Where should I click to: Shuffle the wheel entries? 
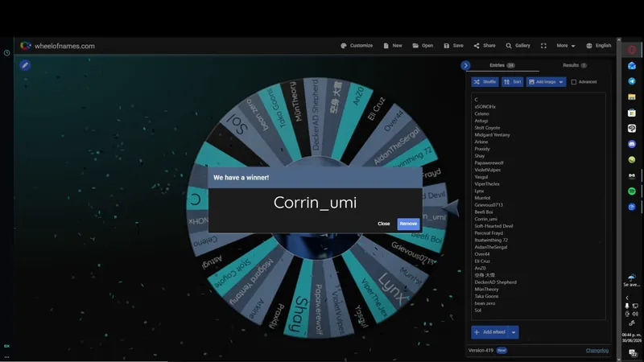click(485, 82)
